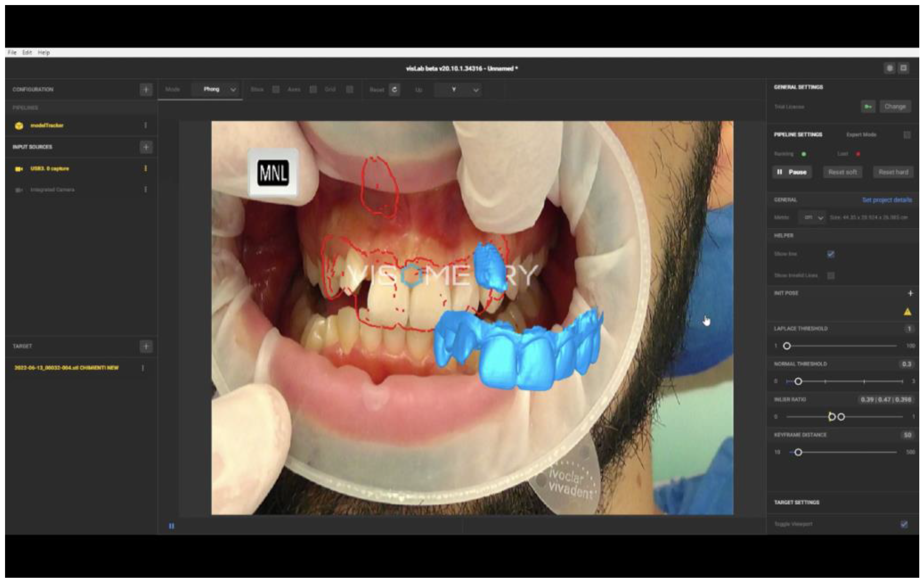This screenshot has width=924, height=584.
Task: Add an init pose with plus icon
Action: (910, 293)
